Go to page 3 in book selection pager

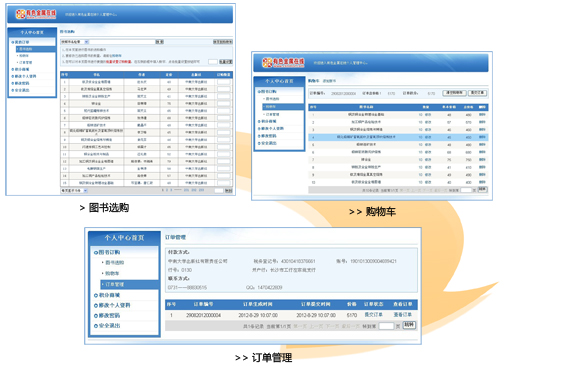pyautogui.click(x=171, y=190)
